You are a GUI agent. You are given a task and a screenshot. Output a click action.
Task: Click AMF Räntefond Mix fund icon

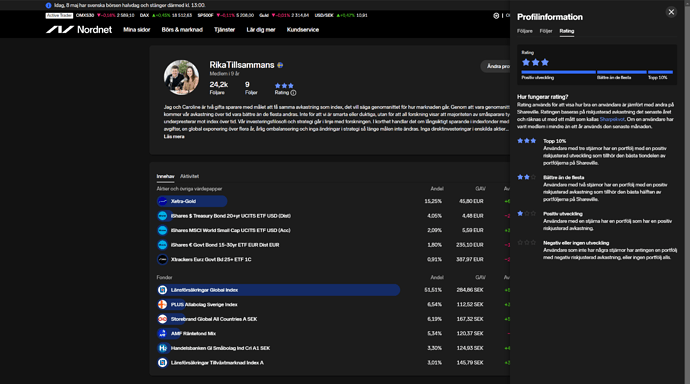162,333
